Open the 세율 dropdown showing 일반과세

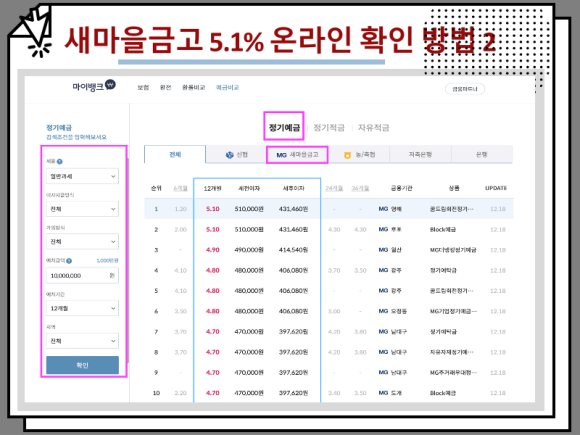pyautogui.click(x=82, y=176)
